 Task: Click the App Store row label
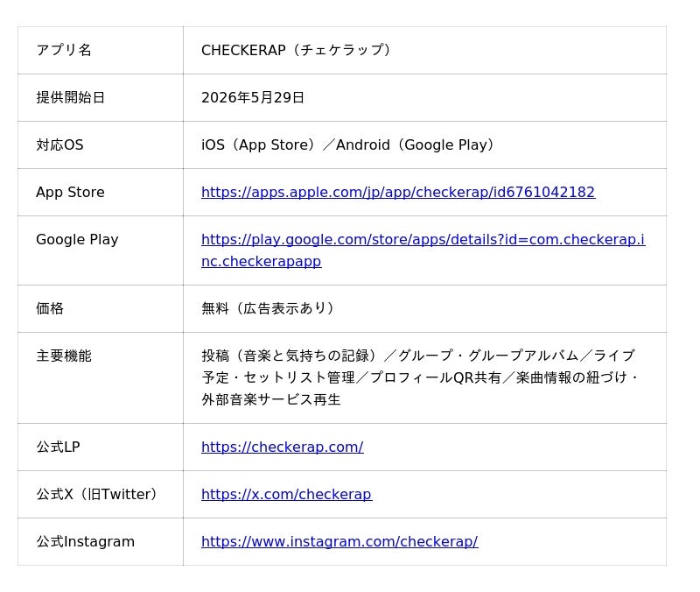click(70, 192)
